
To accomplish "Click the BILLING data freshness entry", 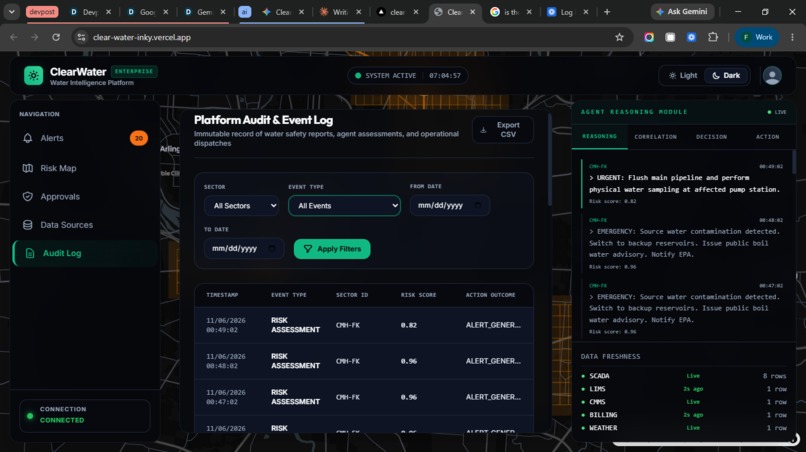I will [684, 414].
